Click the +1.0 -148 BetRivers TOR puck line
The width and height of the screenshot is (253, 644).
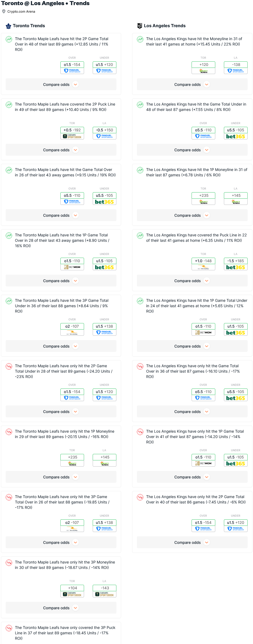click(x=203, y=264)
